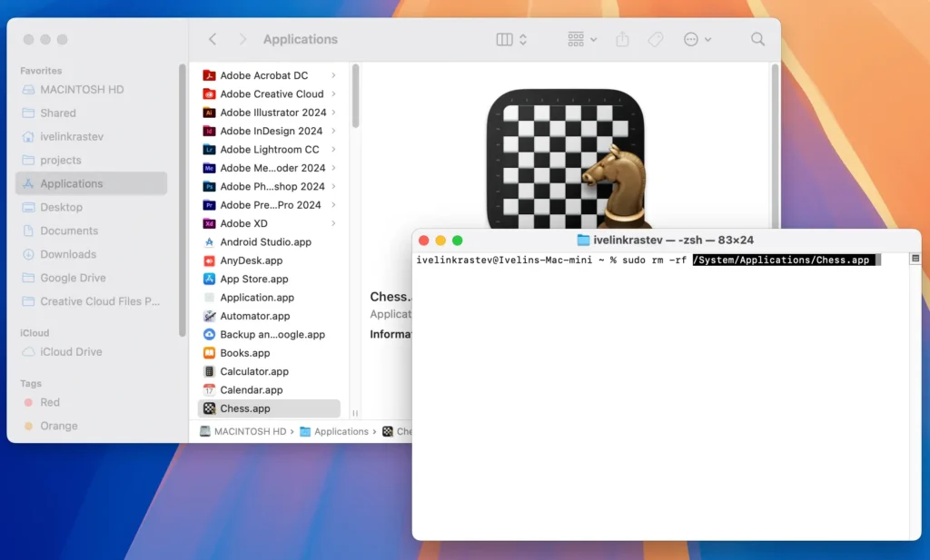The image size is (930, 560).
Task: Open the Group By options dropdown
Action: coord(582,39)
